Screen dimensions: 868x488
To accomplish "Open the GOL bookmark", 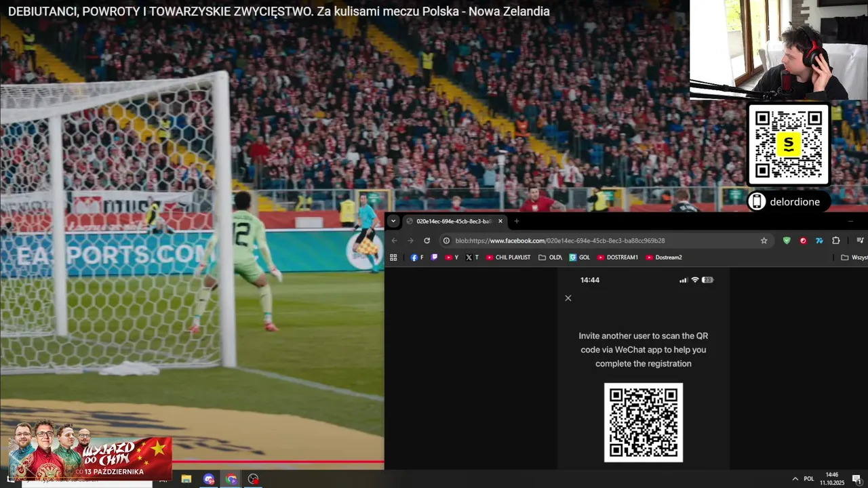I will tap(579, 258).
